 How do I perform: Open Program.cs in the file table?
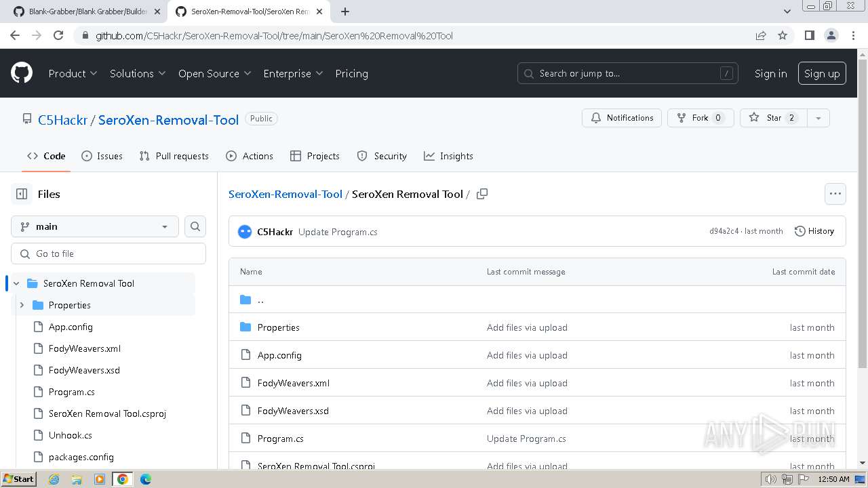tap(280, 439)
